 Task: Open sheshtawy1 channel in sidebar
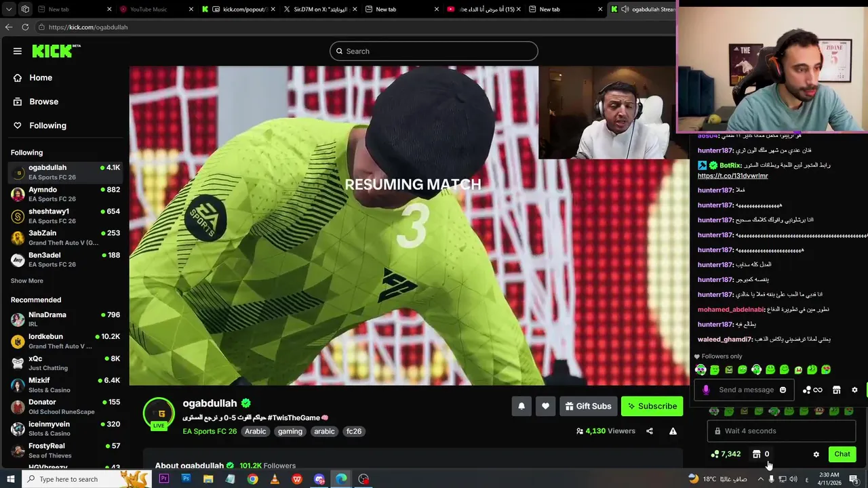(x=65, y=216)
